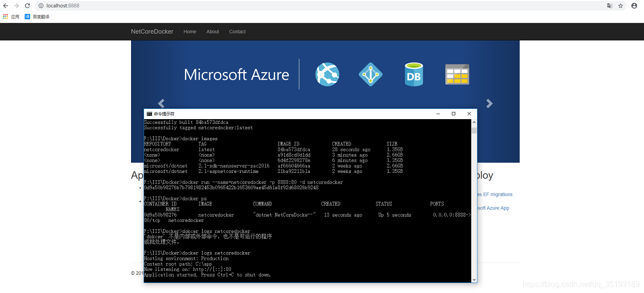
Task: Go to next carousel slide
Action: click(489, 103)
